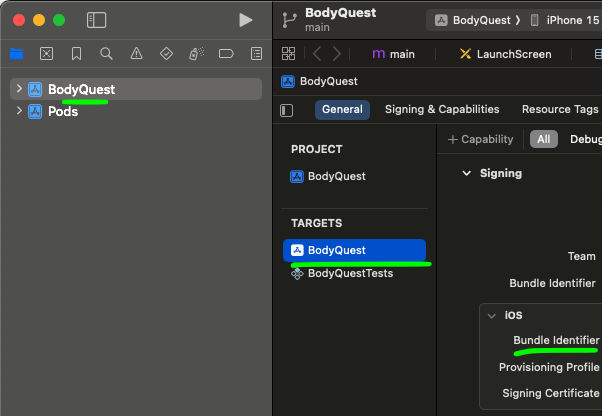Switch to the LaunchScreen editor tab
Image resolution: width=602 pixels, height=416 pixels.
click(506, 54)
